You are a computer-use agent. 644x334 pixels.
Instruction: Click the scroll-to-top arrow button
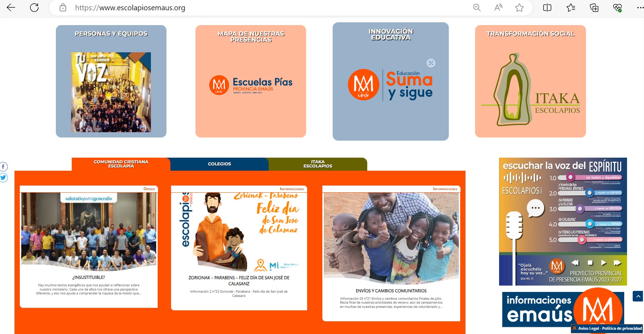638,296
